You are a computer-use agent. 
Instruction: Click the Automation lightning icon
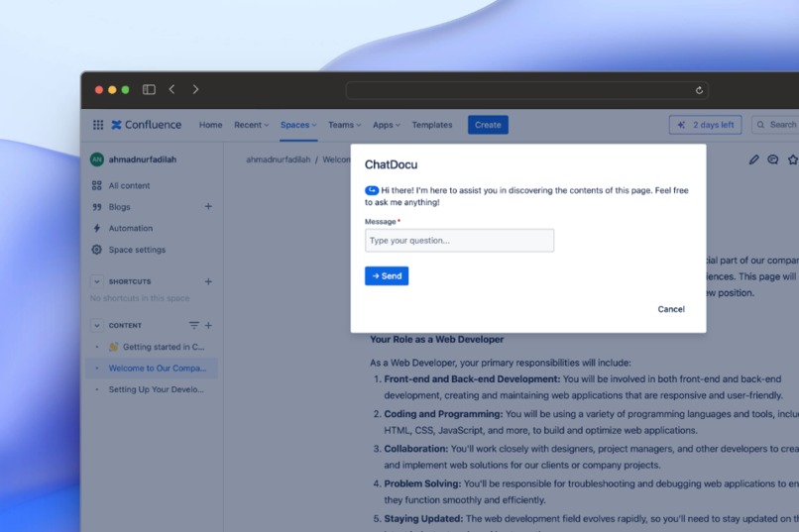point(97,228)
